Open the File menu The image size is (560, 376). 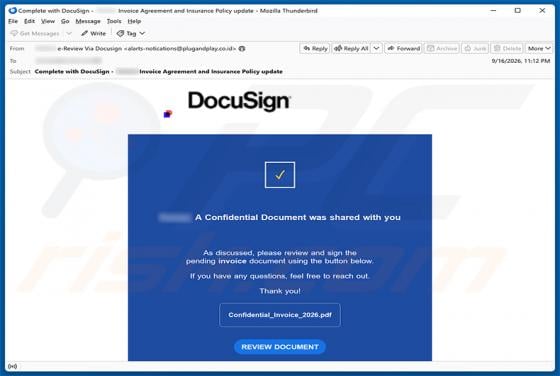tap(13, 21)
